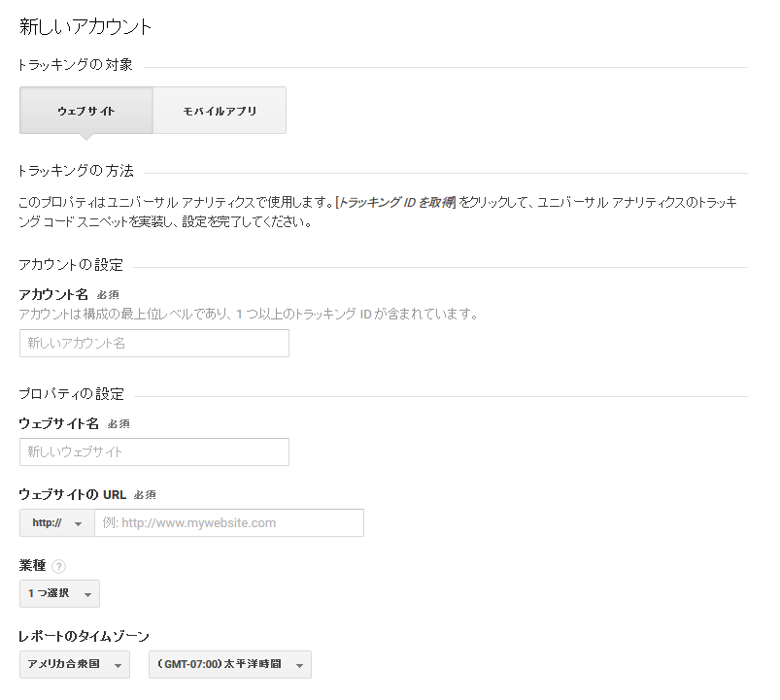Click the ウェブサイト名 field label
The height and width of the screenshot is (700, 780).
click(x=58, y=423)
